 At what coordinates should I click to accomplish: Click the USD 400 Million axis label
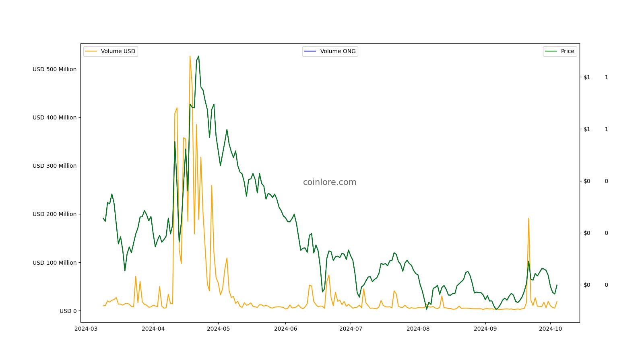pyautogui.click(x=54, y=117)
